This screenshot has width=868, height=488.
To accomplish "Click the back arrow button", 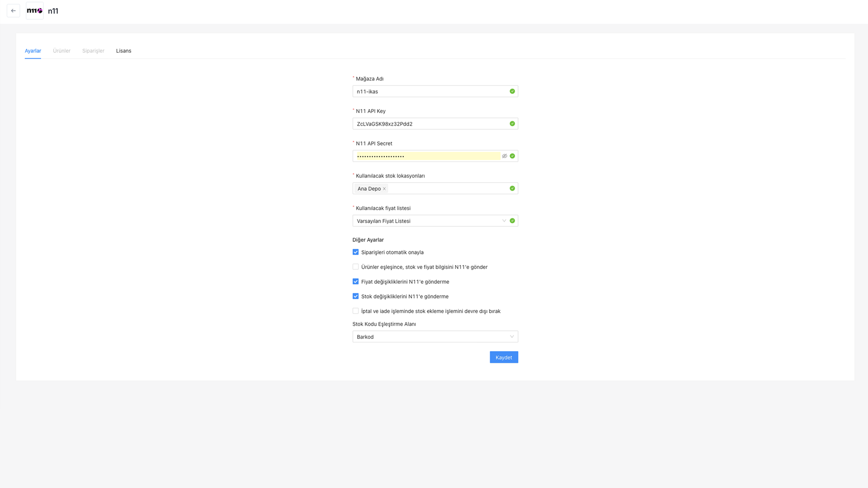I will point(14,11).
